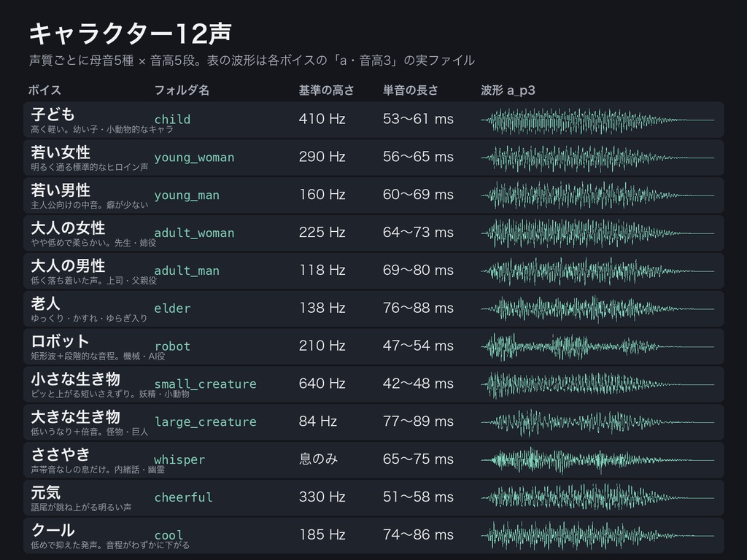Open the adult_woman waveform preview
The width and height of the screenshot is (747, 560).
(597, 233)
